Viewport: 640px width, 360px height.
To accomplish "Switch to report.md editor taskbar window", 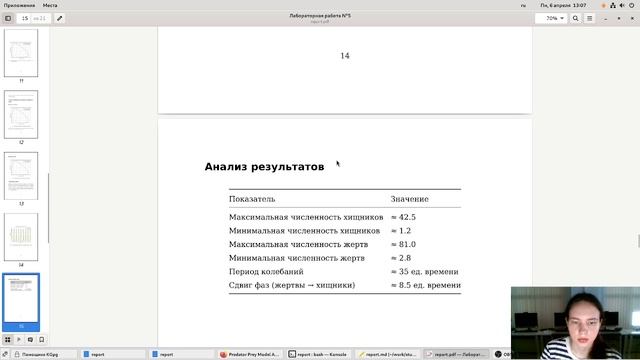I will click(387, 354).
